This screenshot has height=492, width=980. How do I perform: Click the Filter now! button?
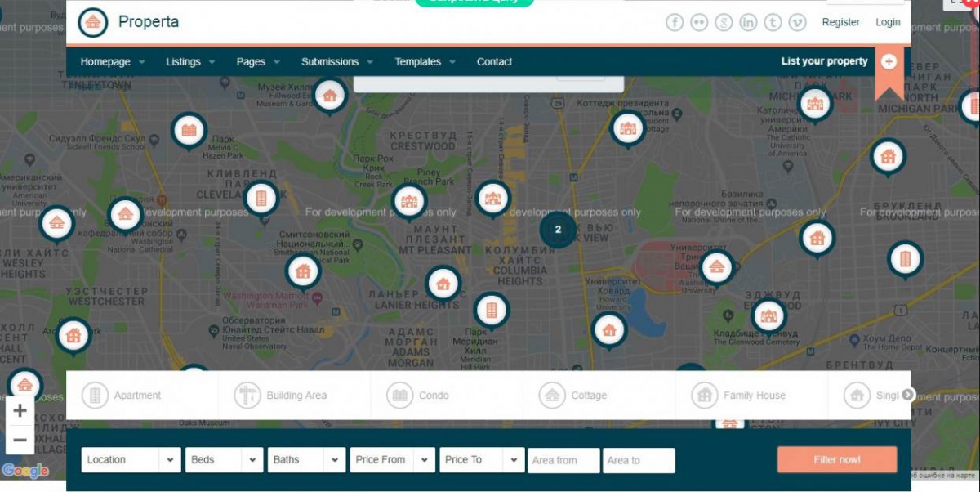[836, 459]
